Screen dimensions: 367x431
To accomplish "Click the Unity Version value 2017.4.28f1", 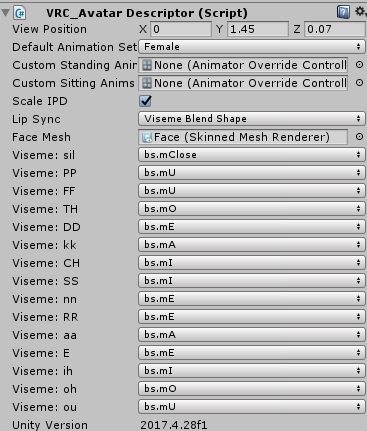I will (x=174, y=425).
